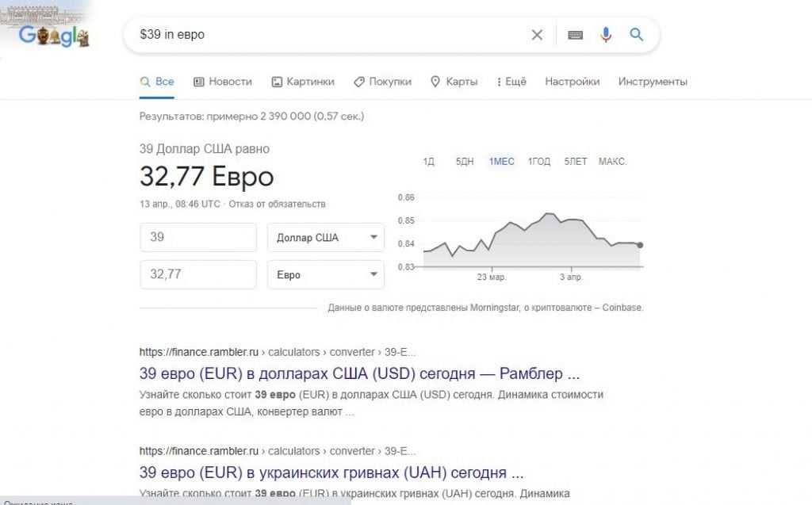
Task: Open the Отказ от обязательств disclaimer link
Action: 278,204
